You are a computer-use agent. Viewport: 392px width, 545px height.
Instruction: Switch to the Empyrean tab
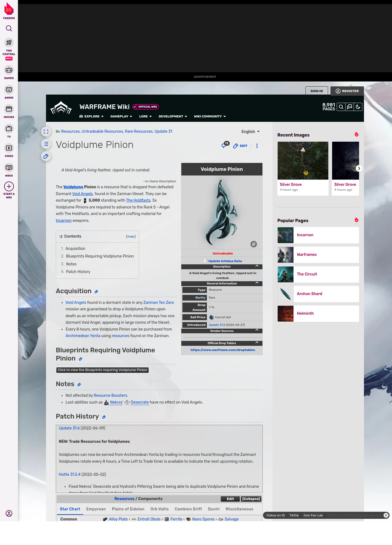[96, 509]
